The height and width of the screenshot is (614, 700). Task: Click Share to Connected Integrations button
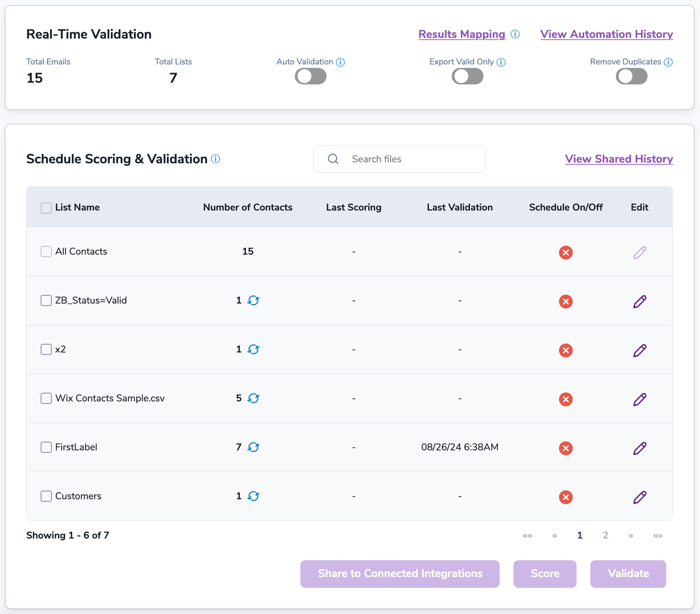pyautogui.click(x=400, y=574)
